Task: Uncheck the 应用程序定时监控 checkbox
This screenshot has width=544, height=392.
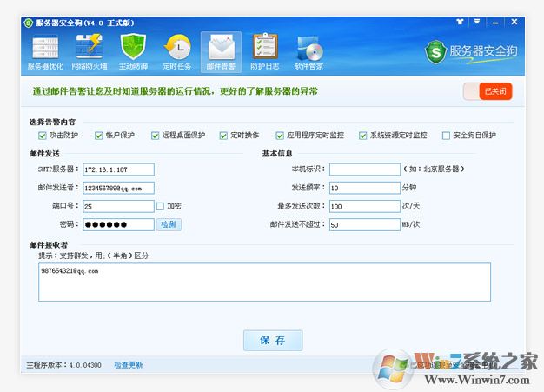Action: click(x=280, y=136)
